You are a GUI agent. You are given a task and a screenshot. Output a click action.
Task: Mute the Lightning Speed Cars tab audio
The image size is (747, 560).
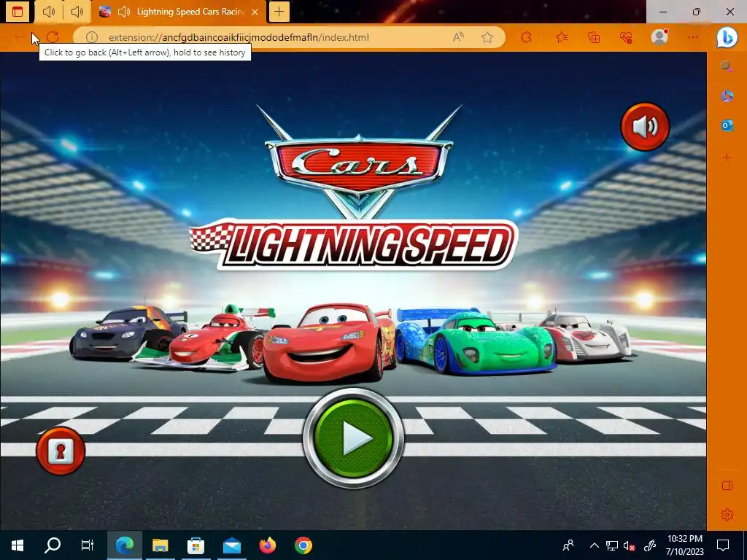(x=124, y=12)
